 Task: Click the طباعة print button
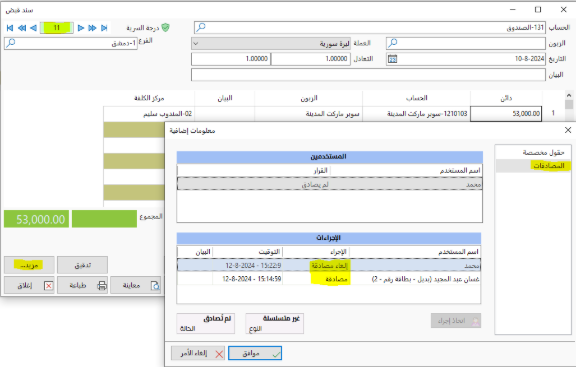pyautogui.click(x=83, y=285)
